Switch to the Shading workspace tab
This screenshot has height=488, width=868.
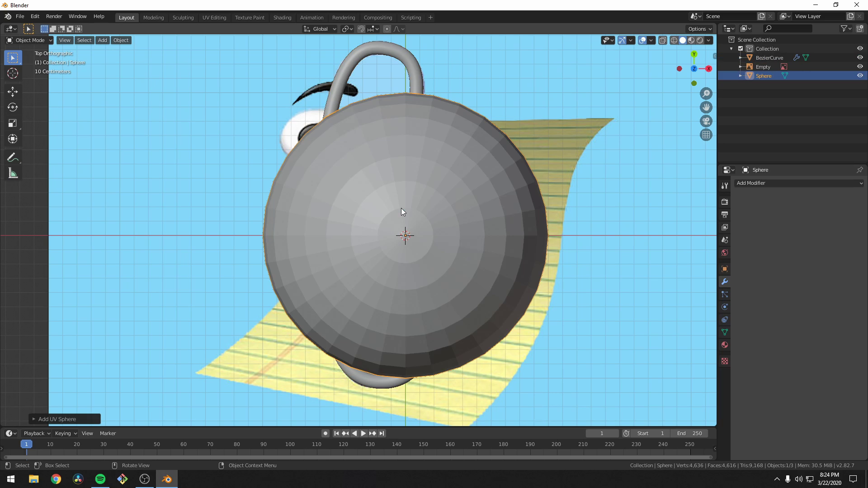point(282,17)
